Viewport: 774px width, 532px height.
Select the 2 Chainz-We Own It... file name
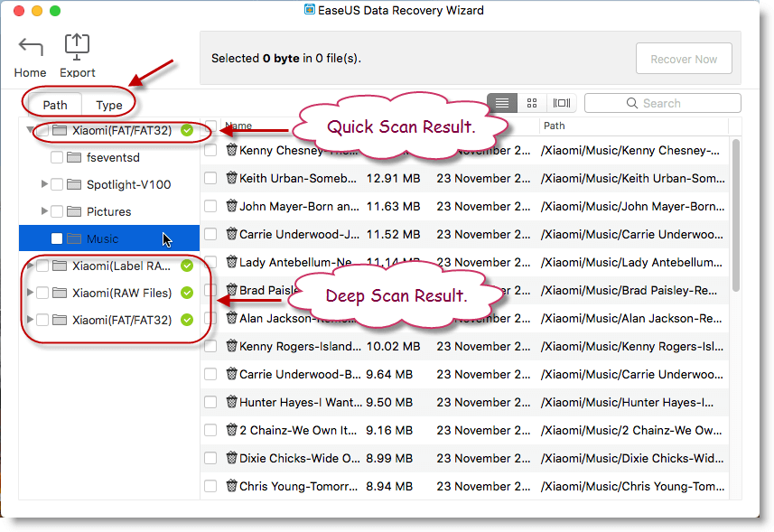(x=298, y=430)
